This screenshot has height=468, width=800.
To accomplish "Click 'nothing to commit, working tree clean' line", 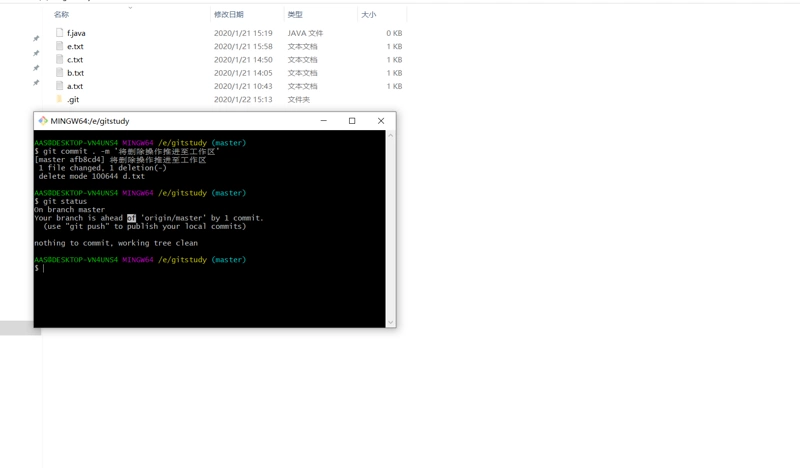I will (116, 243).
